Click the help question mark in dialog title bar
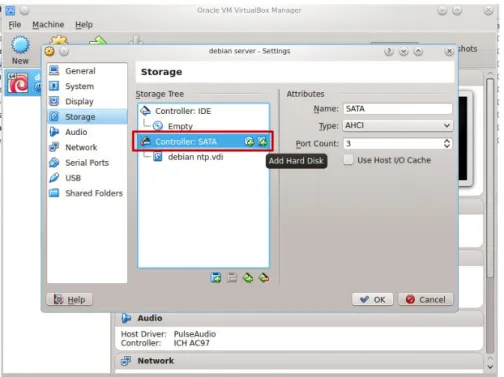 tap(389, 51)
